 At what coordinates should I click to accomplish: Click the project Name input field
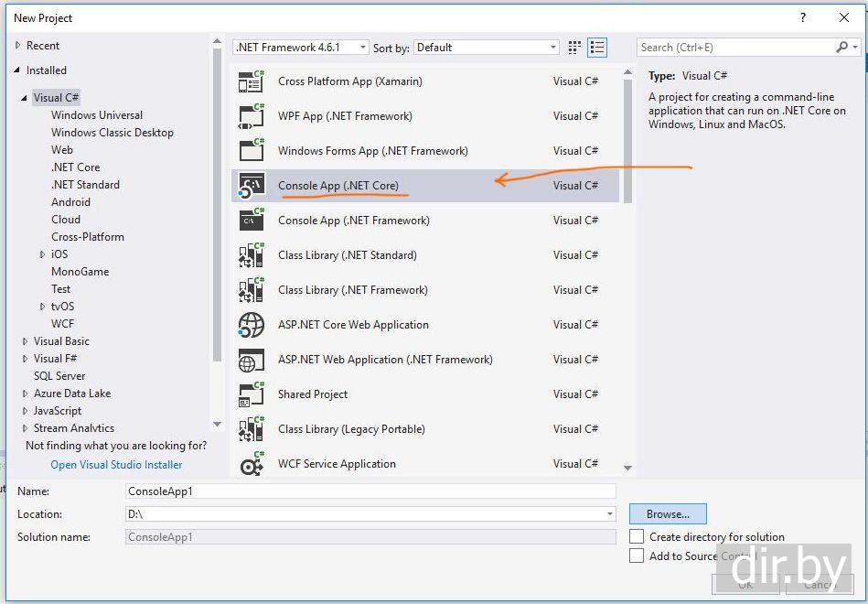pos(370,491)
